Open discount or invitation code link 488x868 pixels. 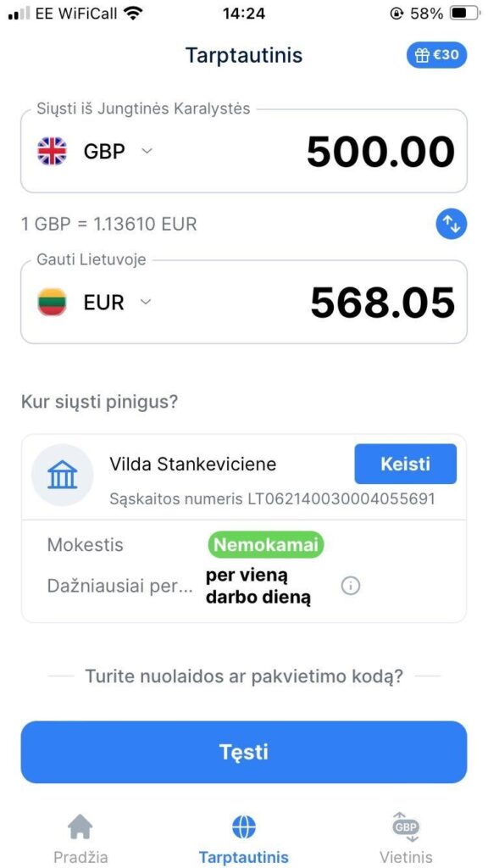click(x=244, y=676)
